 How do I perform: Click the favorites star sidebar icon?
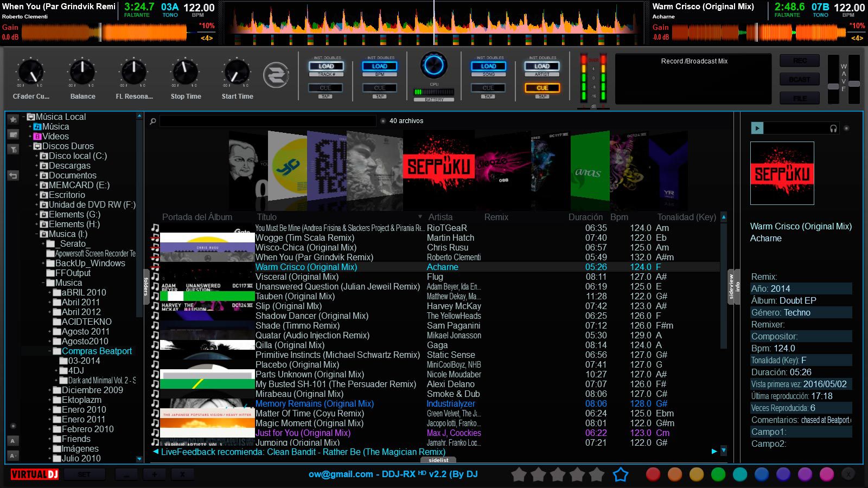pyautogui.click(x=13, y=119)
